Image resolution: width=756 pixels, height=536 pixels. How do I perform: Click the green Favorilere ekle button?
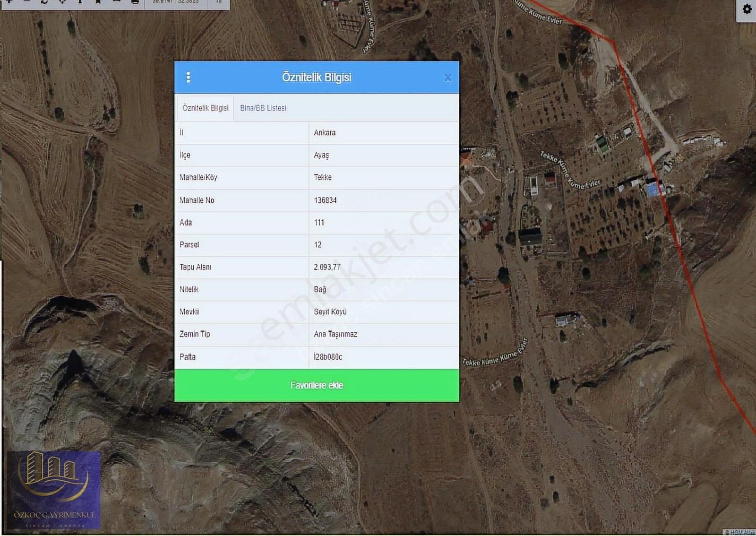[317, 385]
